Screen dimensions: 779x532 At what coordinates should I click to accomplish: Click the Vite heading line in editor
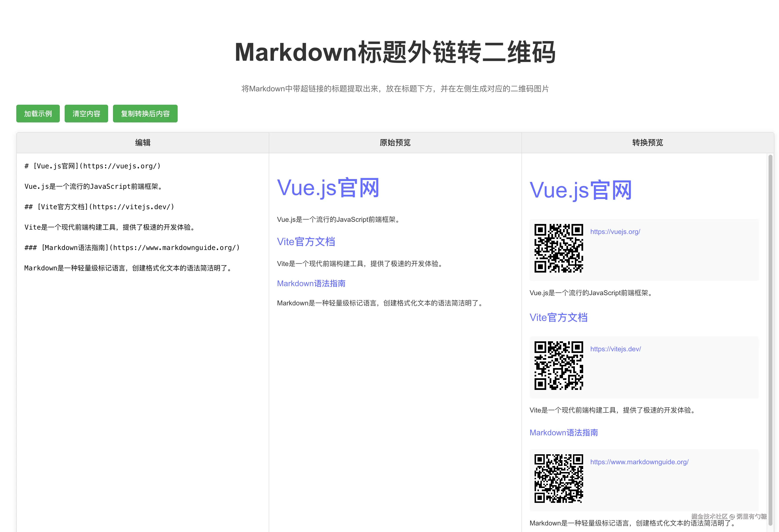(99, 207)
